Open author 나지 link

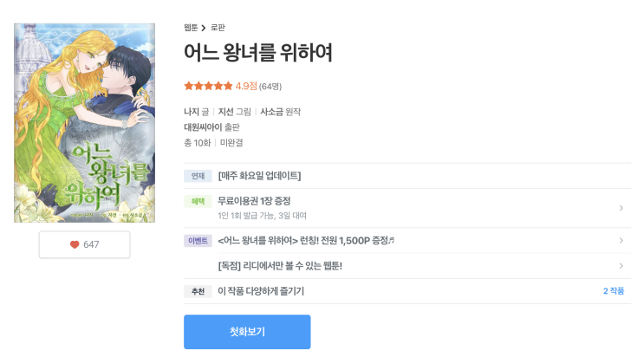click(x=191, y=112)
